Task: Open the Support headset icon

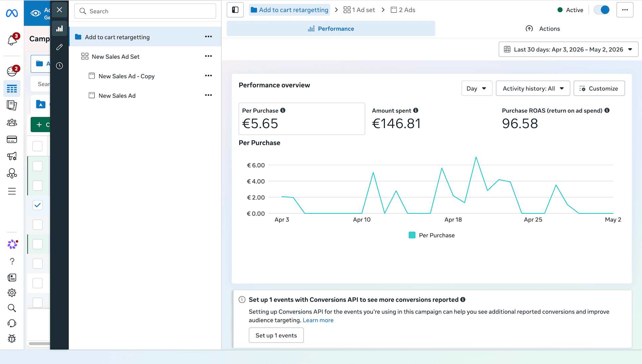Action: point(12,323)
